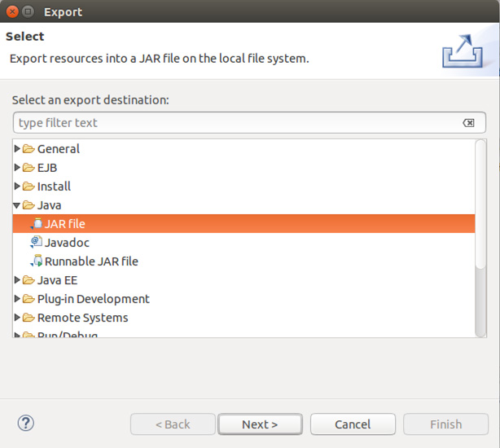Click the General folder icon
This screenshot has height=448, width=500.
tap(29, 148)
